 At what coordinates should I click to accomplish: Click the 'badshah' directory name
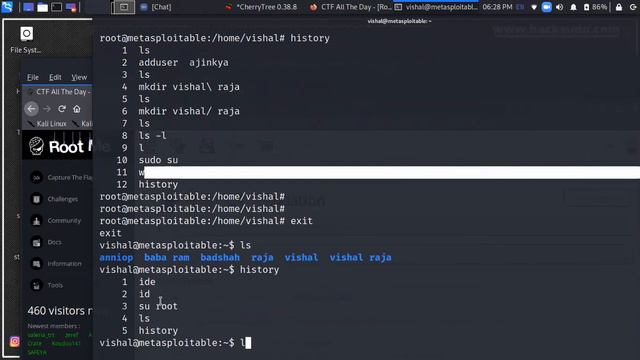click(x=220, y=258)
